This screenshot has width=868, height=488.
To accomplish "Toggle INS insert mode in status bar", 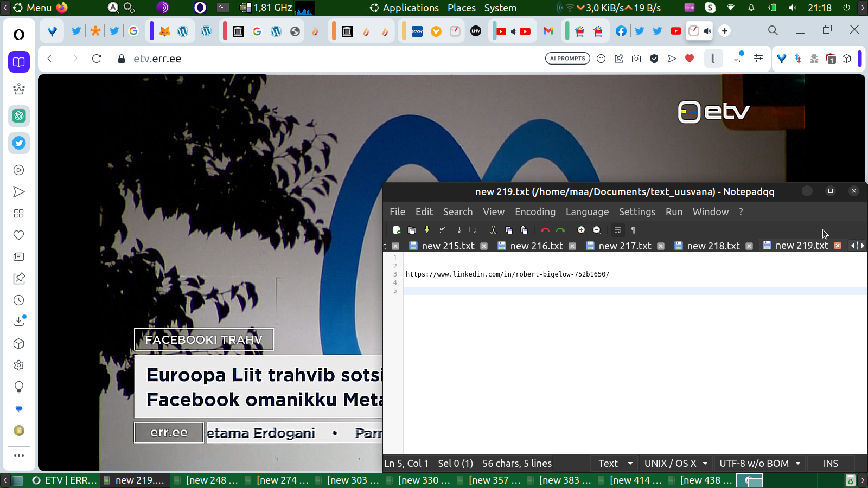I will tap(830, 463).
